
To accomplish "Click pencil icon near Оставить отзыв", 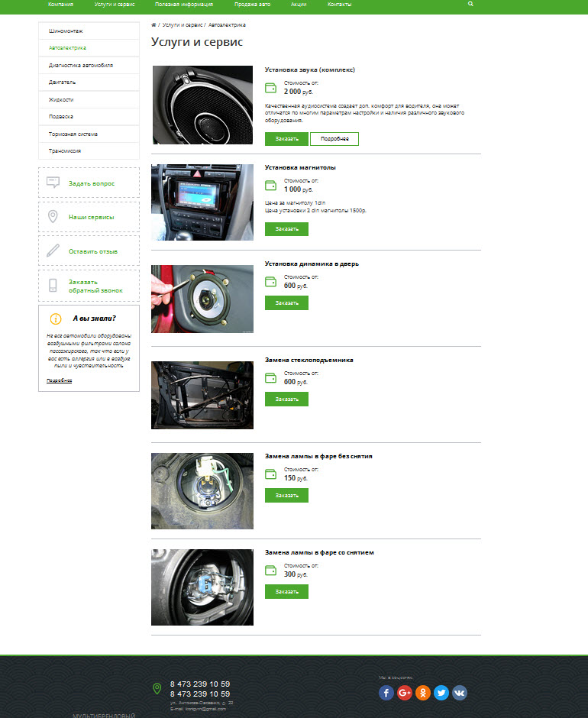I will click(53, 251).
